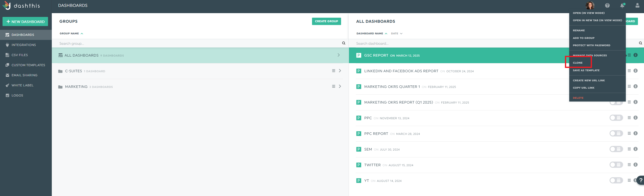Choose Delete from the menu
This screenshot has width=644, height=196.
578,98
